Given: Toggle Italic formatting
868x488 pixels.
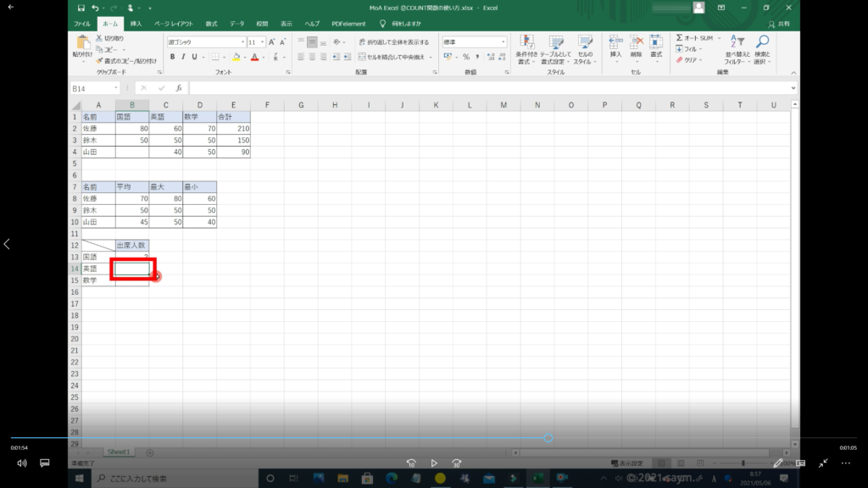Looking at the screenshot, I should 183,57.
